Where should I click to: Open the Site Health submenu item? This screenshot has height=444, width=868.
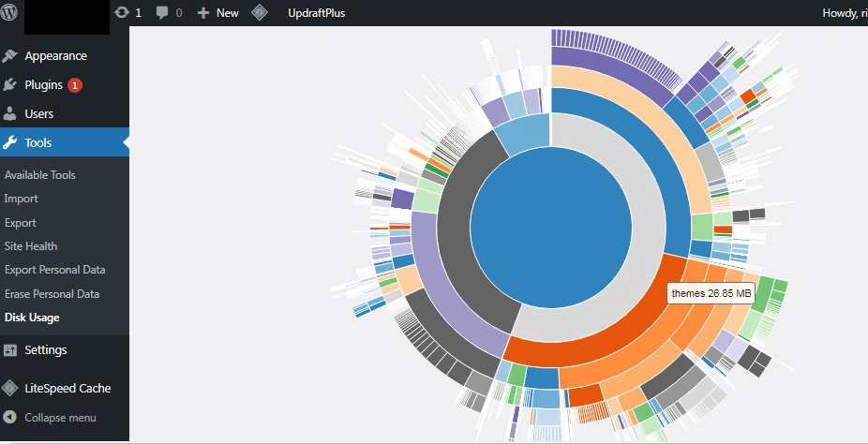(31, 246)
